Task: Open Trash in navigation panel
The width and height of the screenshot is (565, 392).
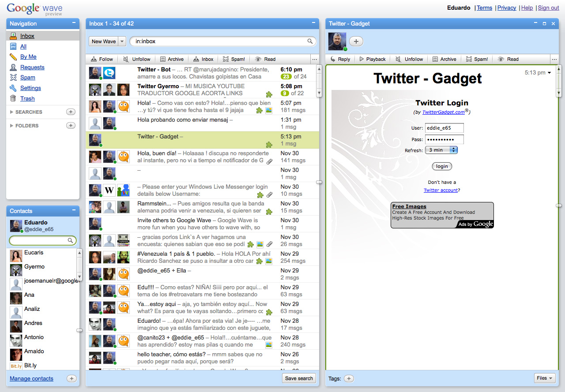Action: [27, 99]
